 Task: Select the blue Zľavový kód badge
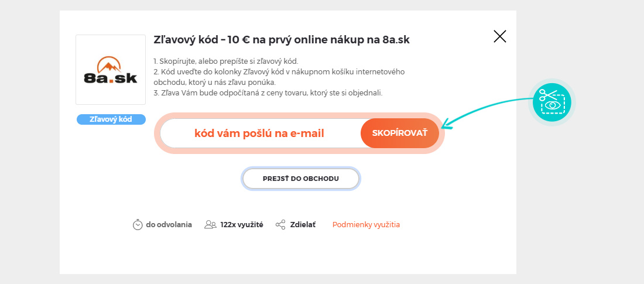(x=111, y=119)
